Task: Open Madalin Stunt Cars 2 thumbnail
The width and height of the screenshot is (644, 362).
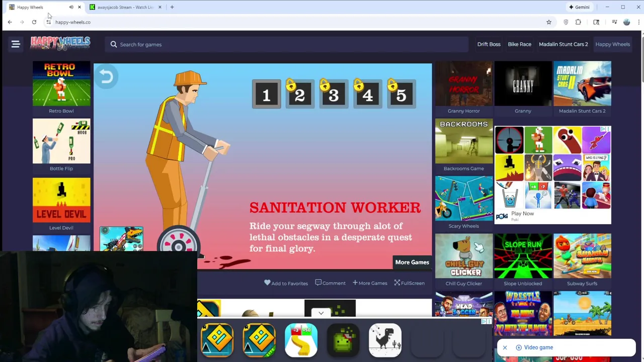Action: coord(582,83)
